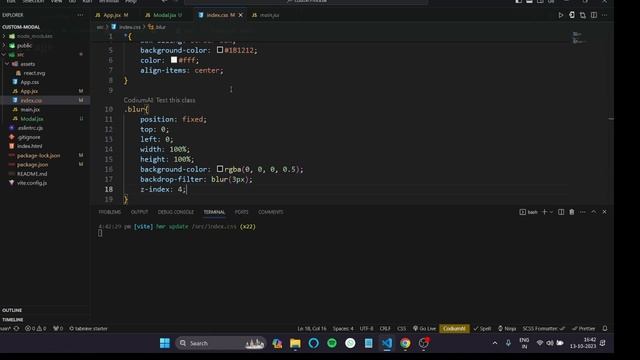Open README.md in the explorer
This screenshot has height=360, width=640.
coord(32,173)
